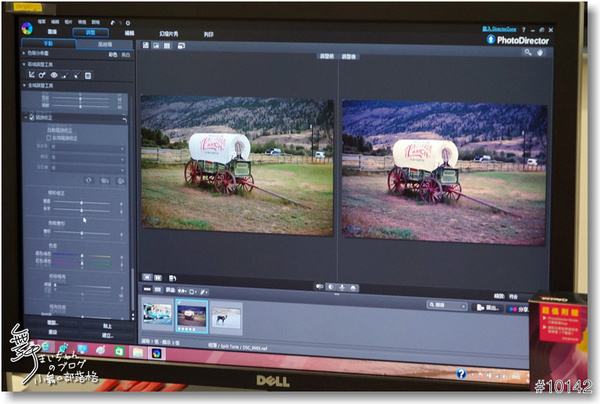
Task: Choose single photo view below viewer
Action: coord(147,277)
